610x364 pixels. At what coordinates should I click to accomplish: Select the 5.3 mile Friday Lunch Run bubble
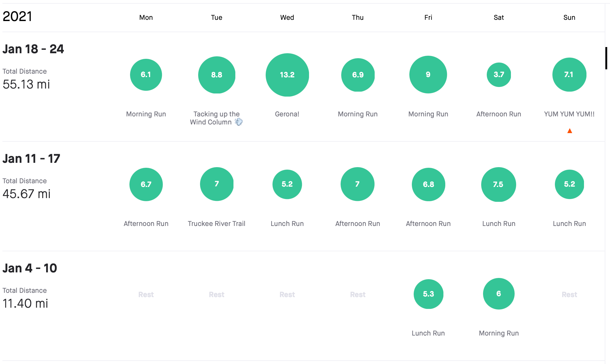[428, 294]
